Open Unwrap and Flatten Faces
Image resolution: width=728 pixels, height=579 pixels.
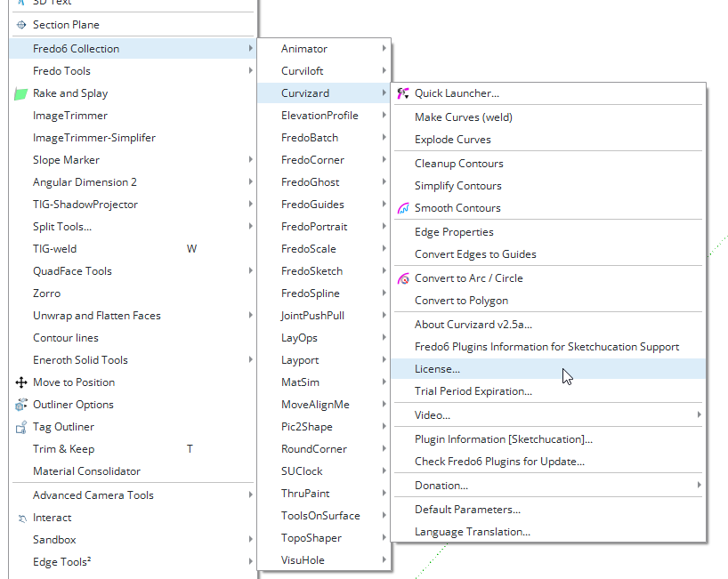point(133,316)
